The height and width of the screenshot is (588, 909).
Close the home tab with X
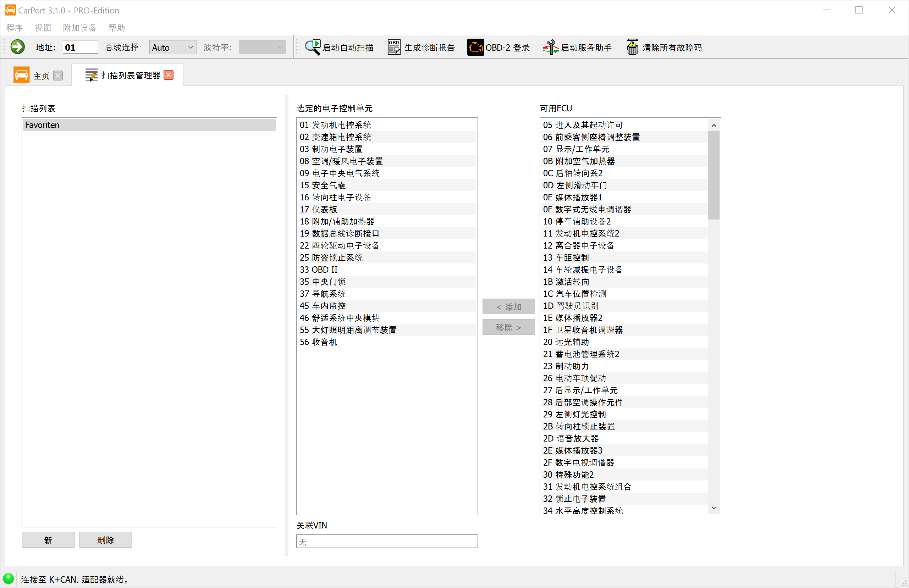pos(58,76)
